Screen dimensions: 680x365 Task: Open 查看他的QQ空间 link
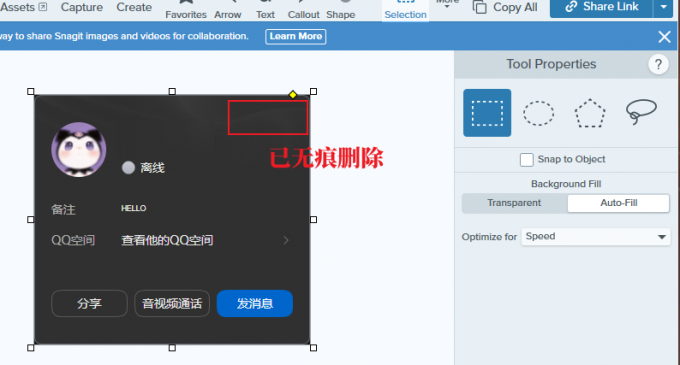click(167, 240)
